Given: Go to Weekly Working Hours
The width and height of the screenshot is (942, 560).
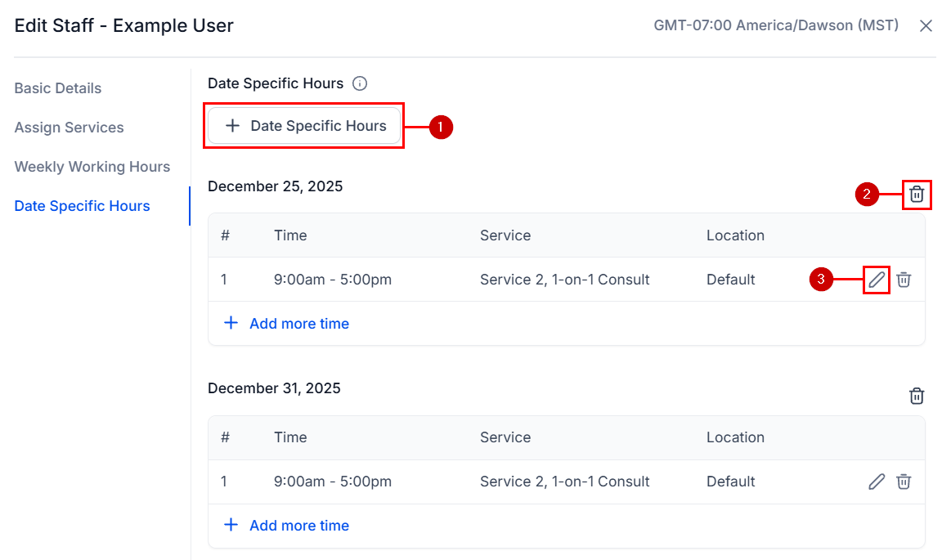Looking at the screenshot, I should coord(92,166).
